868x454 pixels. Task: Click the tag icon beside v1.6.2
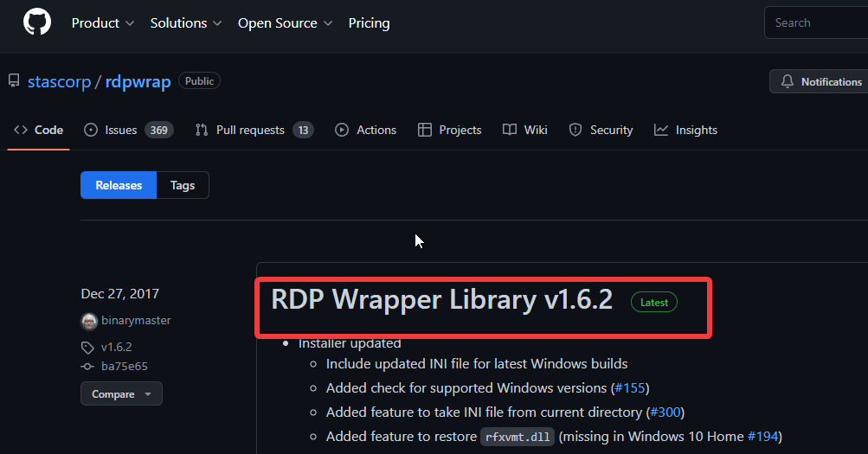[x=87, y=348]
